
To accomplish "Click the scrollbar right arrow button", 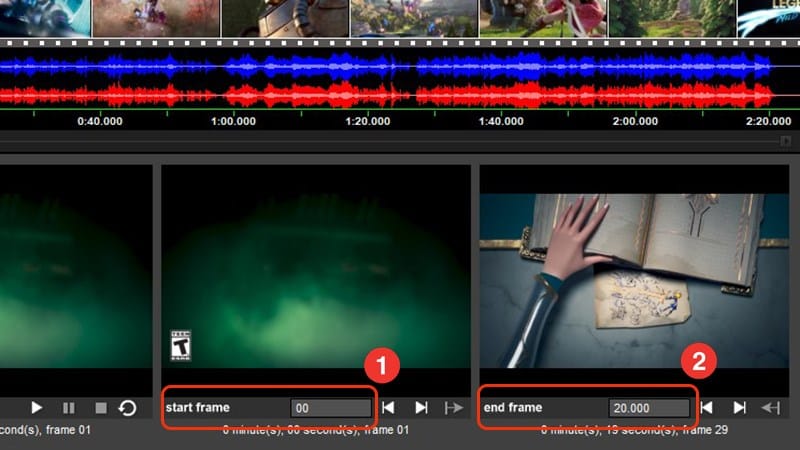I will pyautogui.click(x=786, y=141).
